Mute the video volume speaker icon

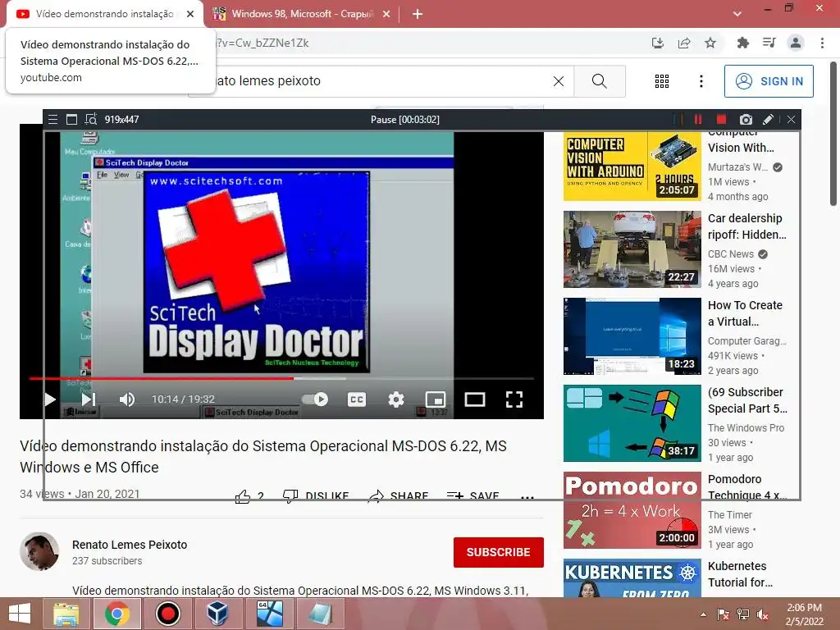127,399
